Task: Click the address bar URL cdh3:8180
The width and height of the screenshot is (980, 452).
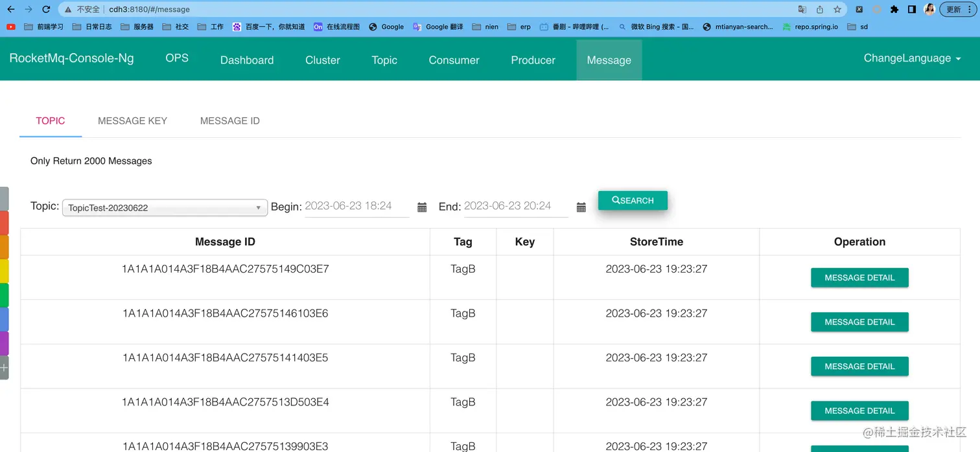Action: 149,10
